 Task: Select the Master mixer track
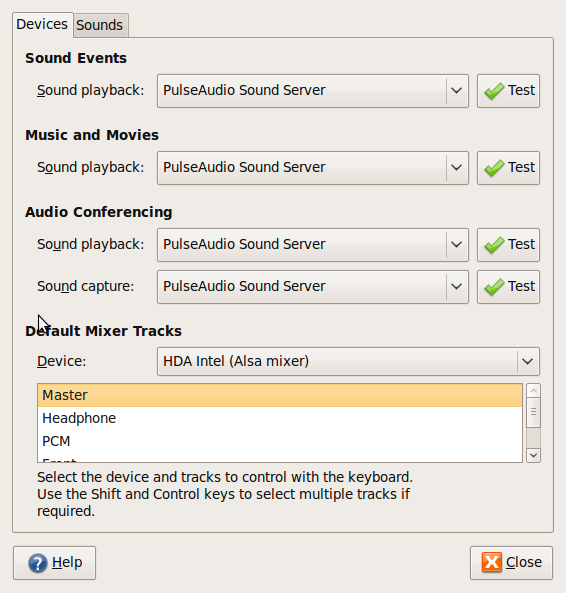[x=280, y=395]
